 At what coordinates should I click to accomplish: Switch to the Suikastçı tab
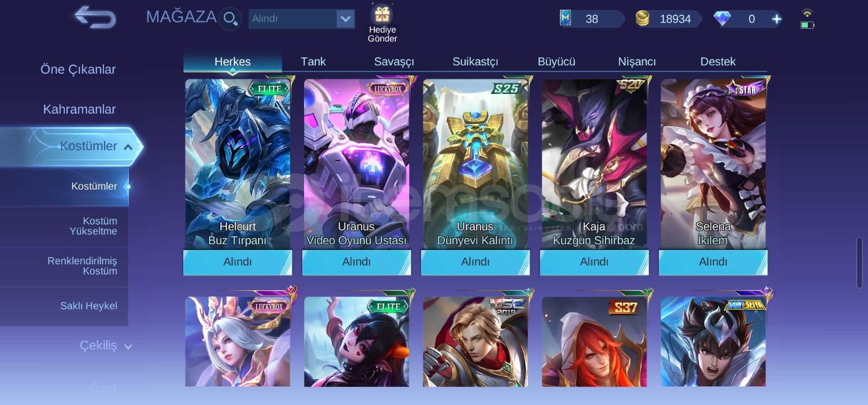(475, 61)
